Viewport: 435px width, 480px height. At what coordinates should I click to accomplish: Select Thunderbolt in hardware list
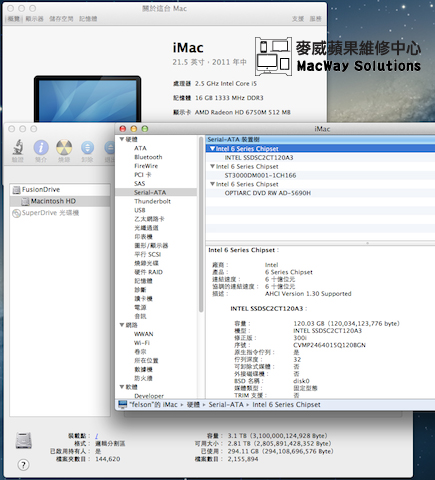[x=152, y=201]
